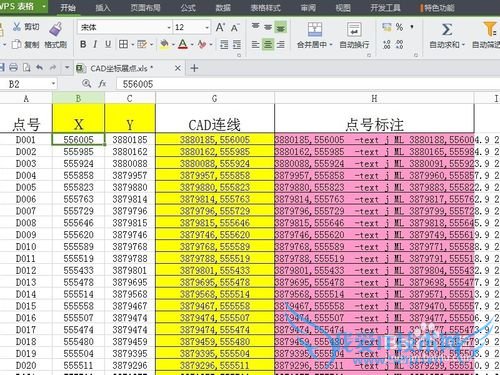Open the Start (开始) ribbon tab
This screenshot has width=500, height=375.
[68, 8]
